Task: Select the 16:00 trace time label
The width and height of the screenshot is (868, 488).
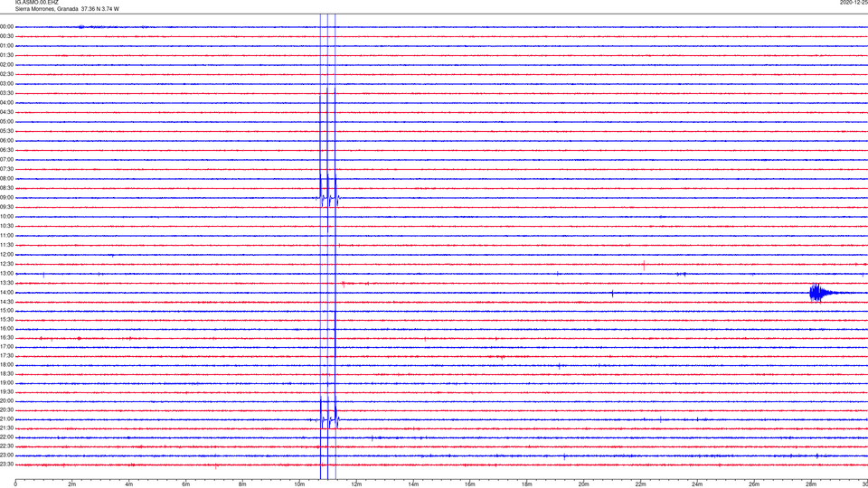Action: pyautogui.click(x=6, y=329)
